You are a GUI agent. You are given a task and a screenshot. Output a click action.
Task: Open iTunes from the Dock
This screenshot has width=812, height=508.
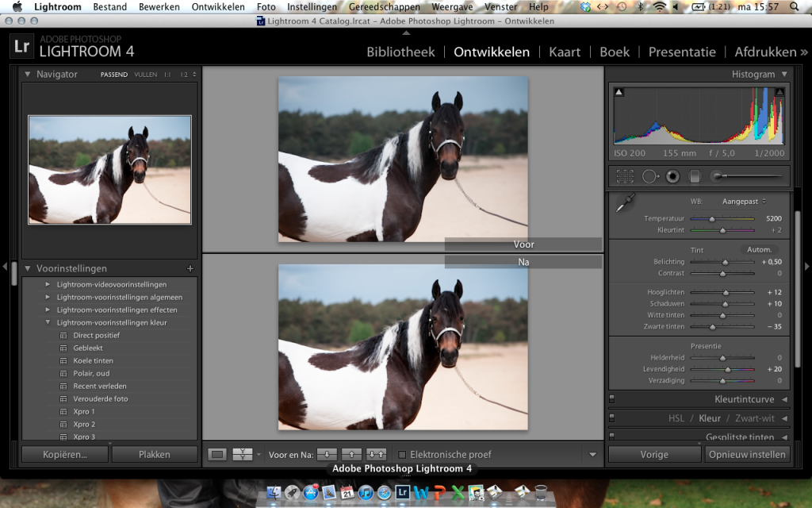[366, 492]
